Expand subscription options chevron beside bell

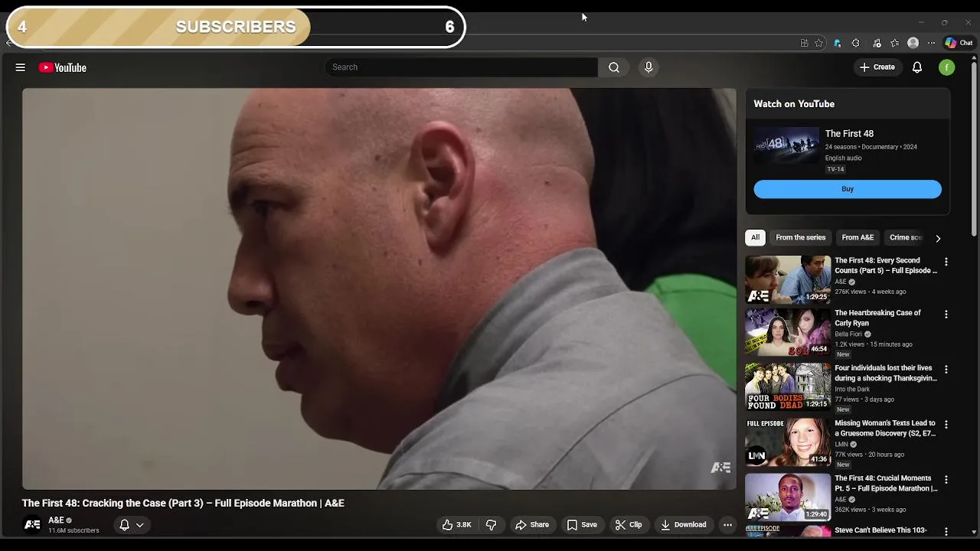140,525
